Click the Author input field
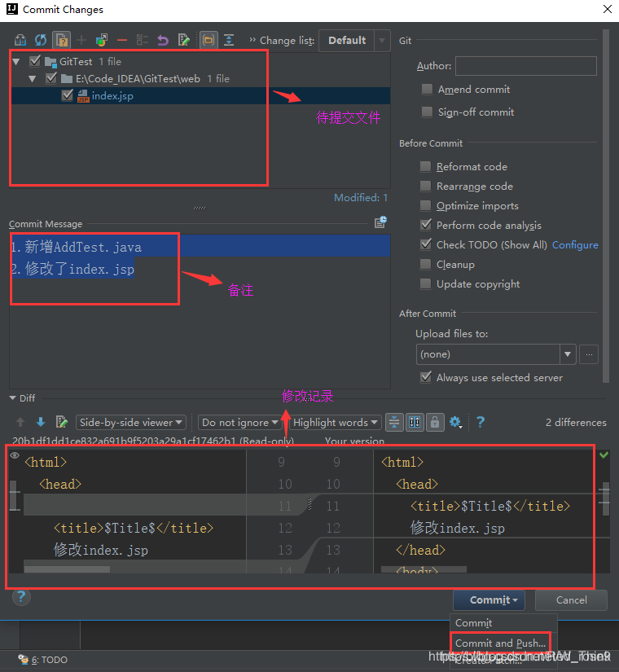619x672 pixels. click(x=526, y=66)
